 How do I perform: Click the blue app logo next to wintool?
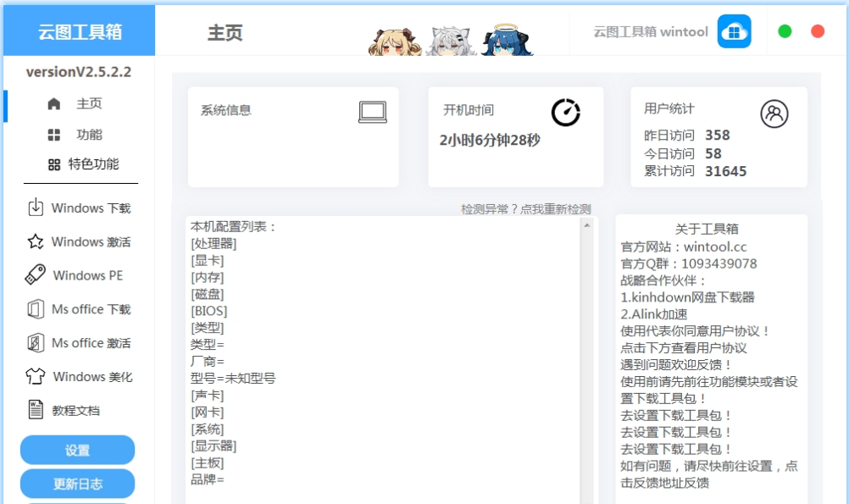[734, 30]
